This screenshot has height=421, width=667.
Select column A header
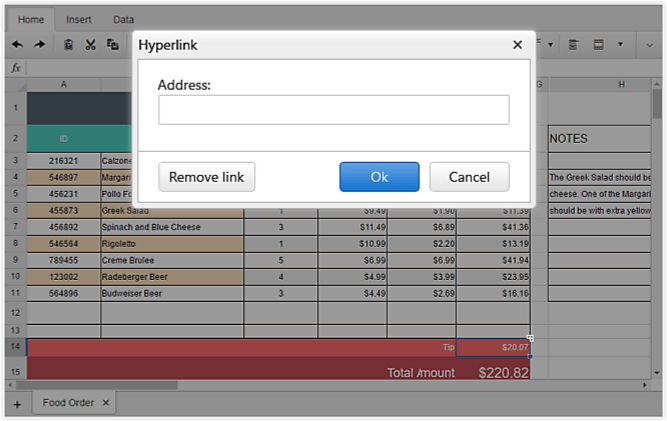pos(63,85)
